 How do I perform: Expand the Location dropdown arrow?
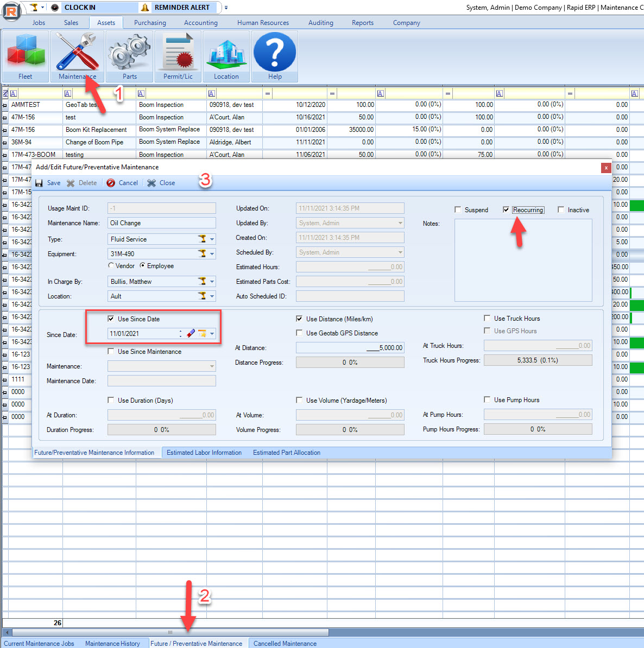[212, 296]
